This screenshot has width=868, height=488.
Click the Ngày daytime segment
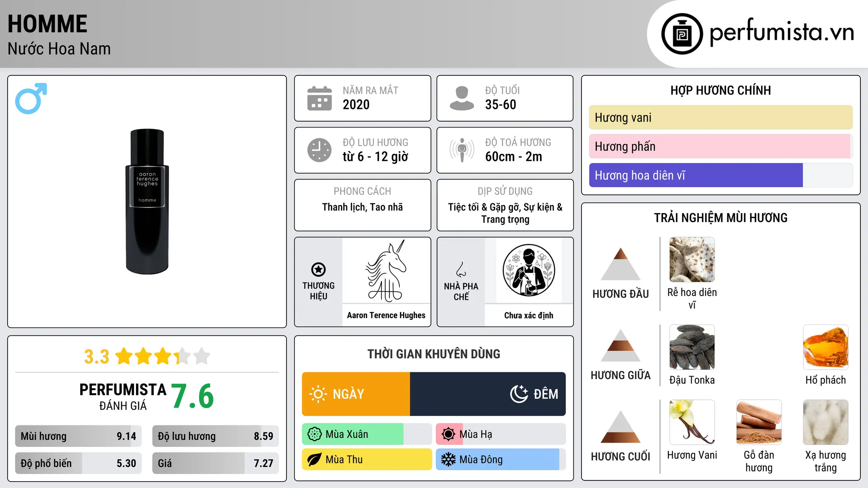(x=356, y=394)
